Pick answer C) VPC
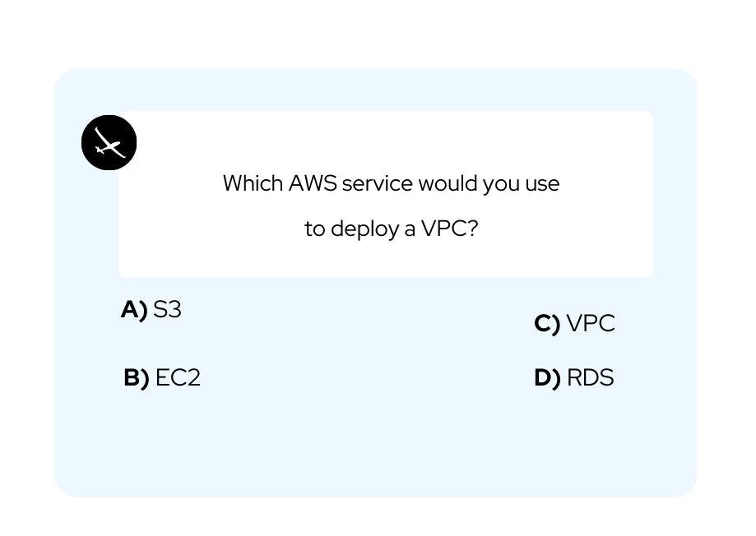This screenshot has width=756, height=536. tap(574, 323)
